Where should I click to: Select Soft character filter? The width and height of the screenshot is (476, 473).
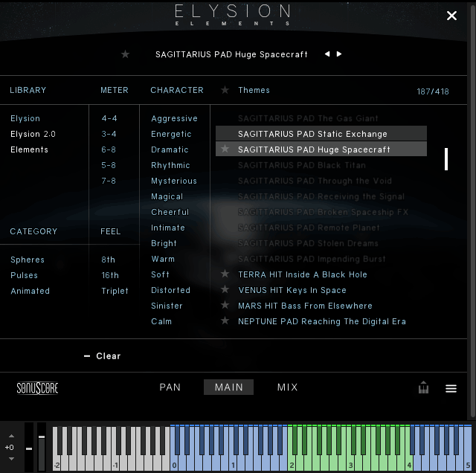[160, 274]
